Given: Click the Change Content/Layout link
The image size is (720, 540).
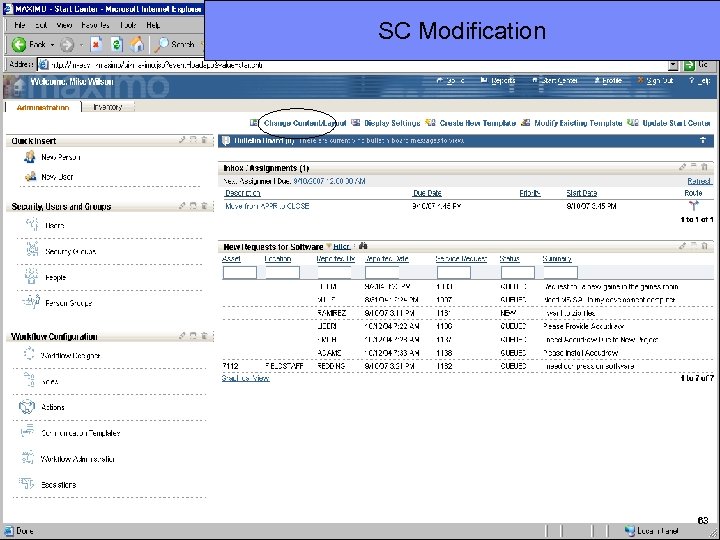Looking at the screenshot, I should (305, 123).
